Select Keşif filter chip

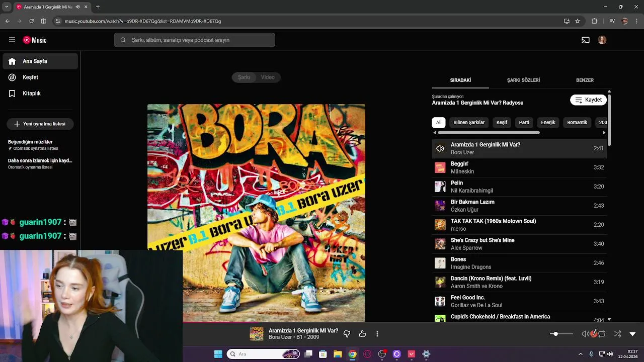point(502,122)
